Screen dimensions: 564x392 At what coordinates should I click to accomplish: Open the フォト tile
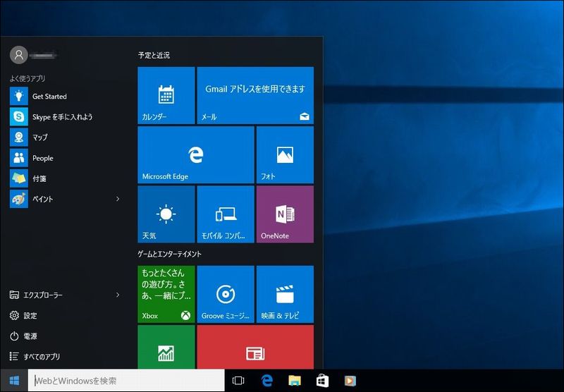[x=285, y=154]
